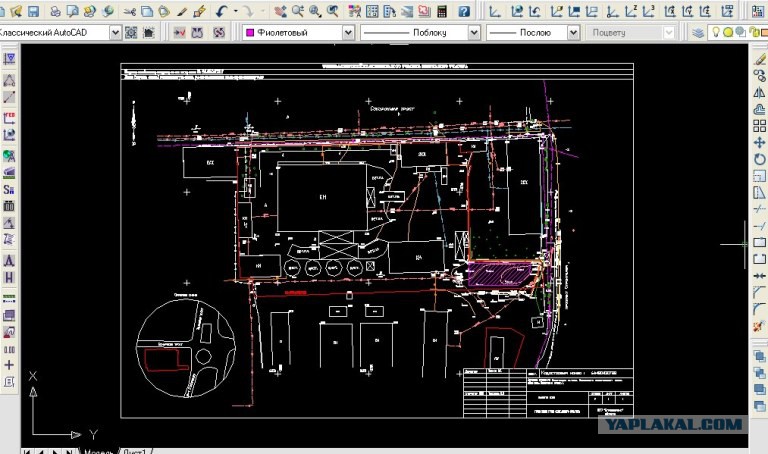Viewport: 768px width, 454px height.
Task: Restore the previous UCS icon
Action: point(535,11)
